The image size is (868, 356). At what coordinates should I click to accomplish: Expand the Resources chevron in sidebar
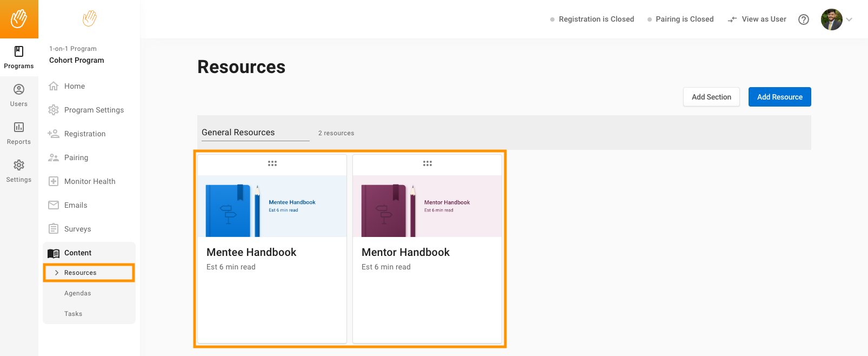[x=57, y=273]
